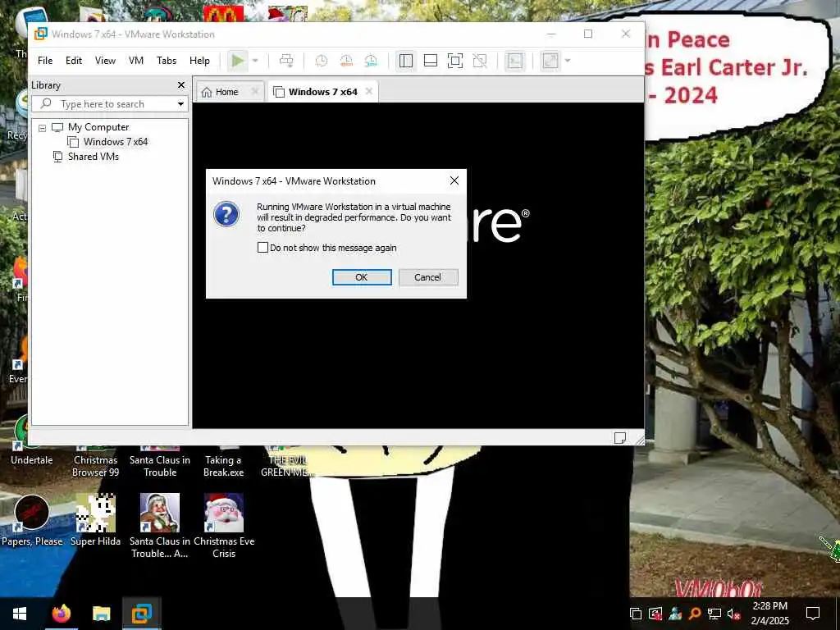The height and width of the screenshot is (630, 840).
Task: Open the power options dropdown arrow beside play
Action: (256, 61)
